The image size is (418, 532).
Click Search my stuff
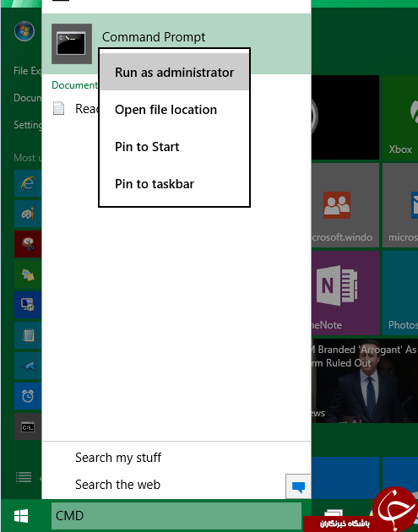click(118, 458)
